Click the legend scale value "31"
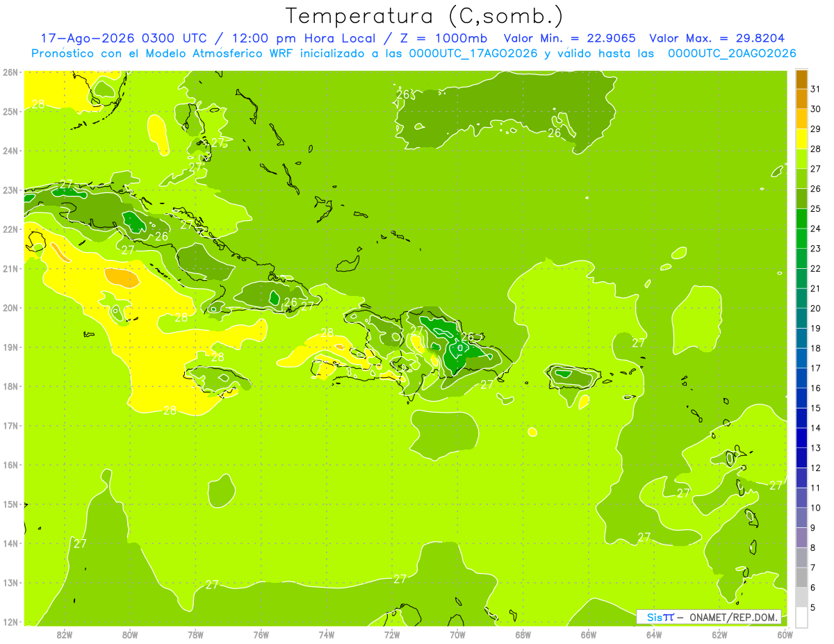 coord(815,89)
